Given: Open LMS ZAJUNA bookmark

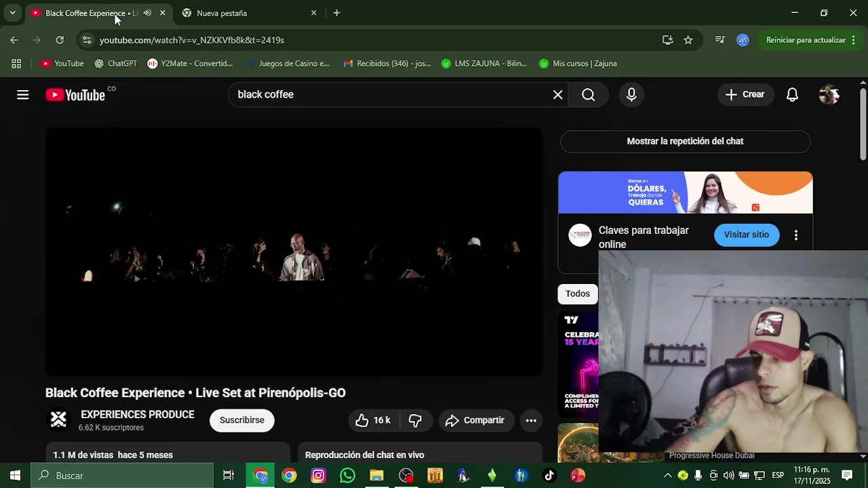Looking at the screenshot, I should click(484, 64).
